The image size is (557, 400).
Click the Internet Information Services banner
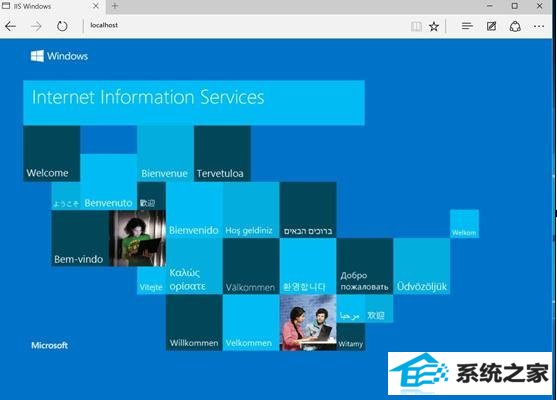point(194,103)
